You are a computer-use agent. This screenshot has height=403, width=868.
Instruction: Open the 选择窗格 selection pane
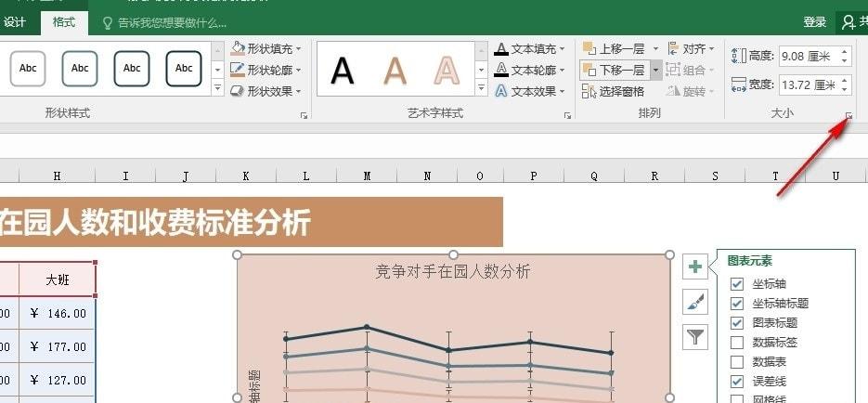point(614,91)
